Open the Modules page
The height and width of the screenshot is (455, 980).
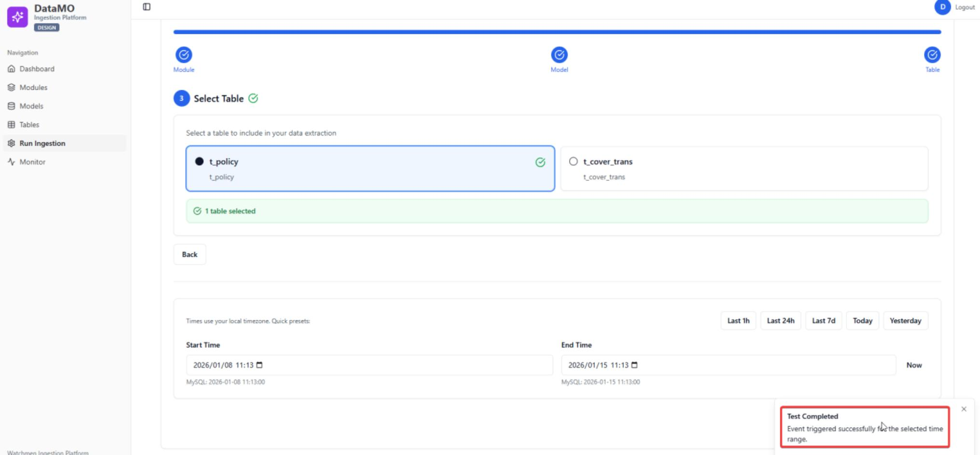click(x=65, y=87)
